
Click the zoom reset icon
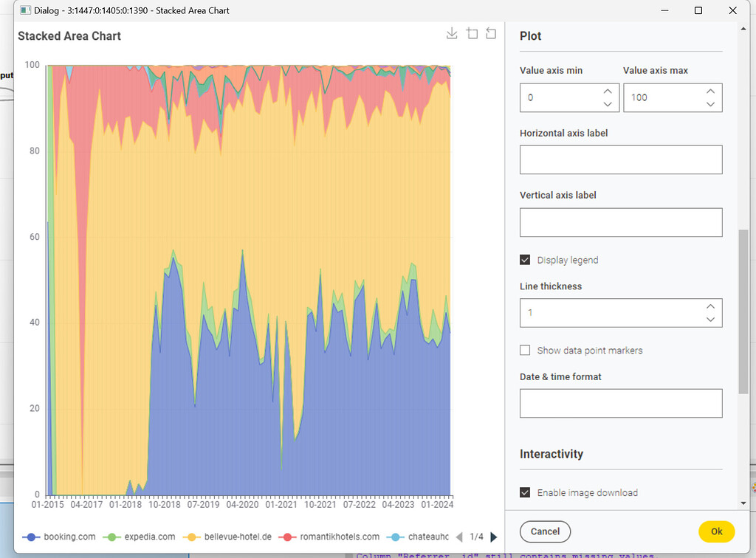491,34
